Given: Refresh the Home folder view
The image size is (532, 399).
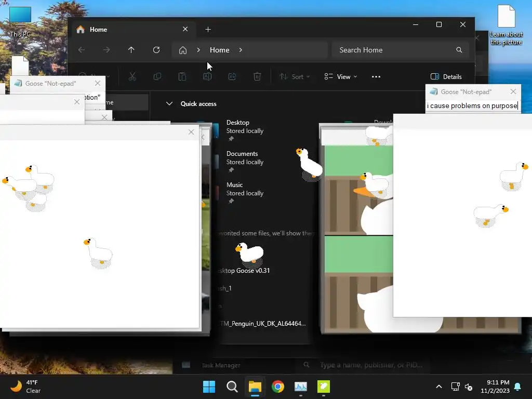Looking at the screenshot, I should click(x=156, y=50).
